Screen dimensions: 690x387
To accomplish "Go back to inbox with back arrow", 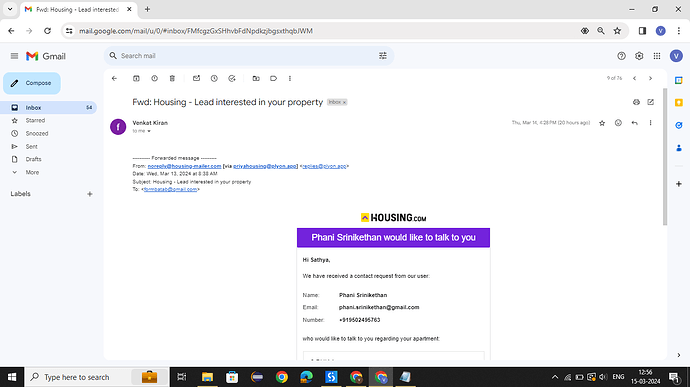I will pyautogui.click(x=114, y=78).
